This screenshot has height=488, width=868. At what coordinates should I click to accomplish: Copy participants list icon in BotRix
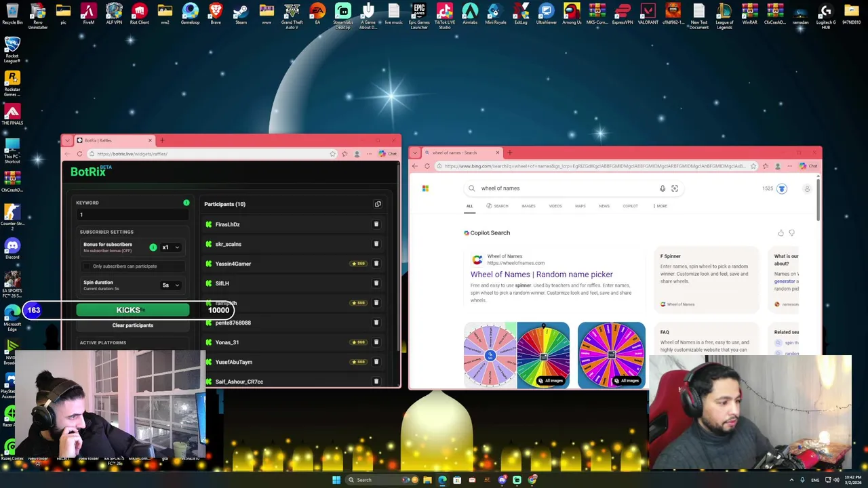(x=378, y=204)
